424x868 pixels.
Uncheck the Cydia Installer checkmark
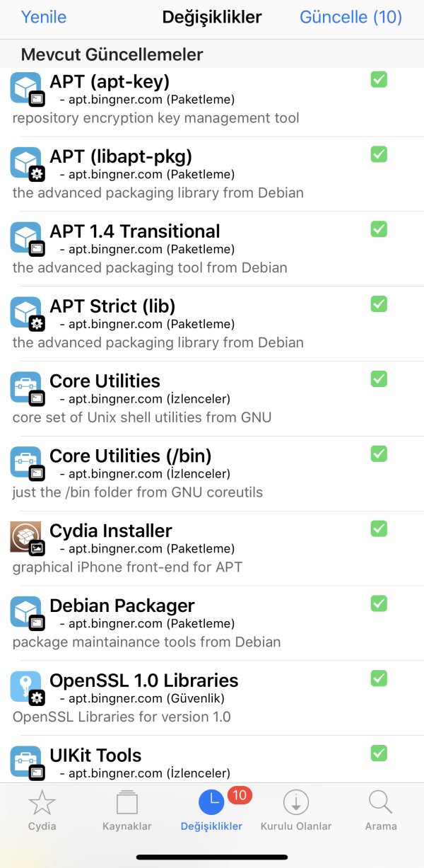point(379,528)
